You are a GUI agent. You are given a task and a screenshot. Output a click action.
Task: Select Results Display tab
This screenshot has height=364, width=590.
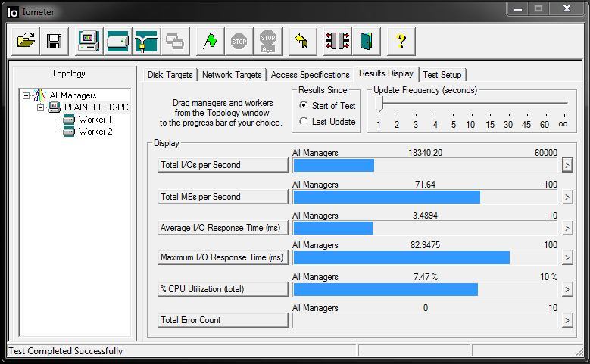386,73
